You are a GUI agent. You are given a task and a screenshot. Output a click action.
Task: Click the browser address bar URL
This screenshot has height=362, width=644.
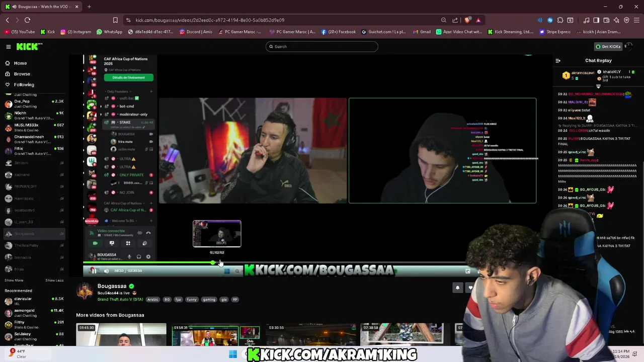click(x=210, y=20)
